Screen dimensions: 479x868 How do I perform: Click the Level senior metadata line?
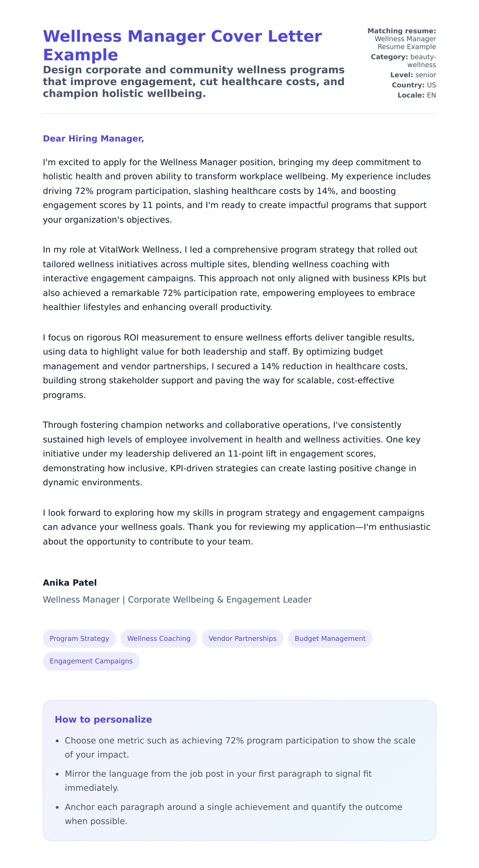413,75
